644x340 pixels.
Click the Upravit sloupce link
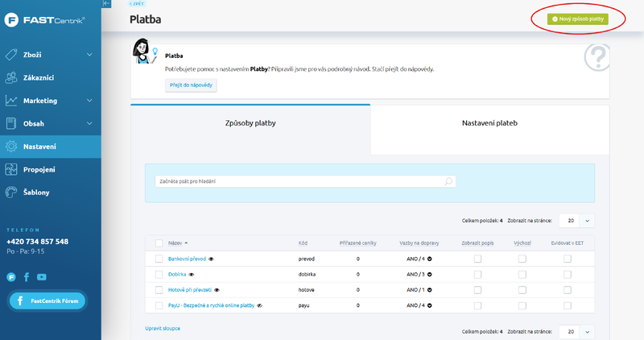[163, 329]
